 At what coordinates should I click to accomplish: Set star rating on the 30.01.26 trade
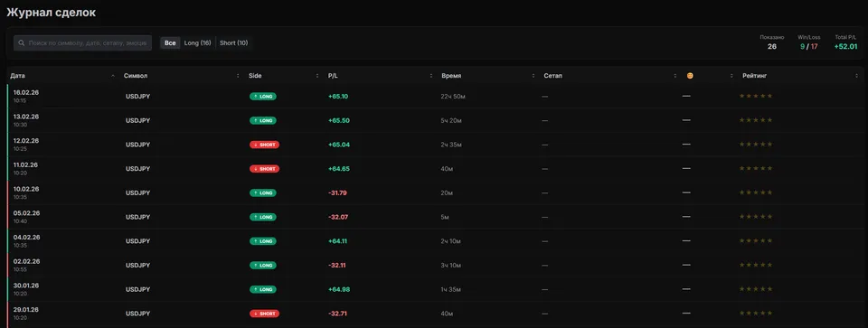(x=756, y=289)
